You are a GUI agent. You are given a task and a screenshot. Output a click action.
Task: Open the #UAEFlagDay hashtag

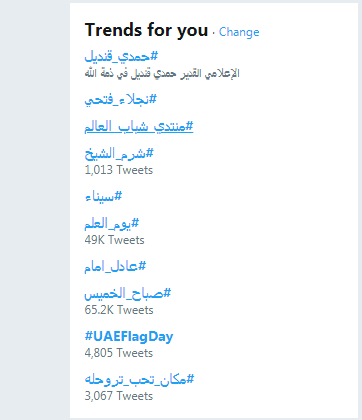click(x=129, y=336)
